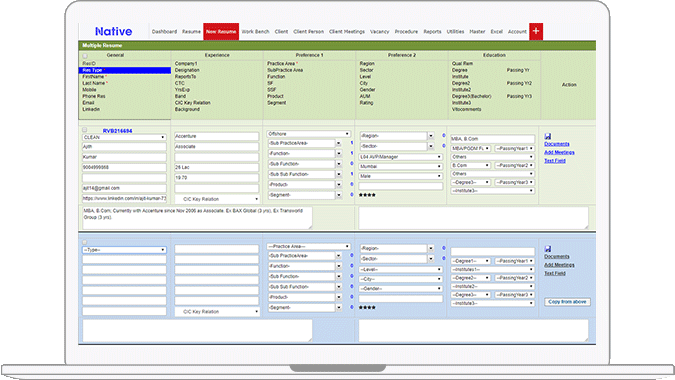
Task: Click Sub PracticeArea picker arrow in blank row
Action: tap(339, 256)
